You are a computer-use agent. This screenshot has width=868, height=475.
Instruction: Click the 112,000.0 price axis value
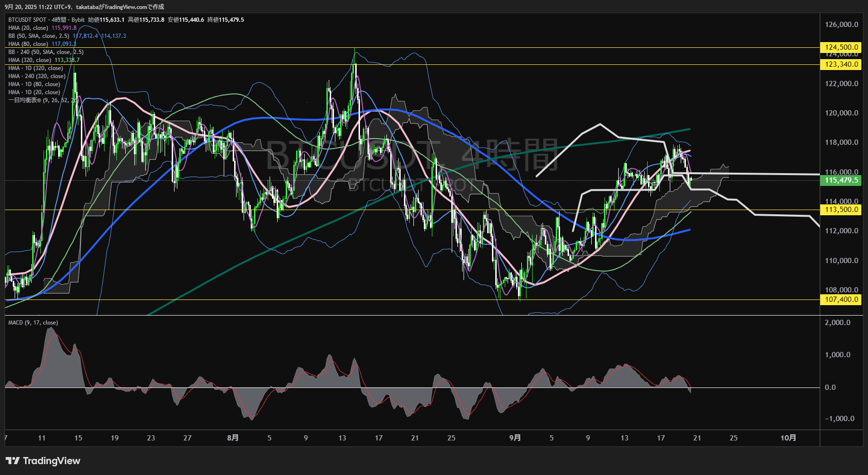(x=842, y=231)
